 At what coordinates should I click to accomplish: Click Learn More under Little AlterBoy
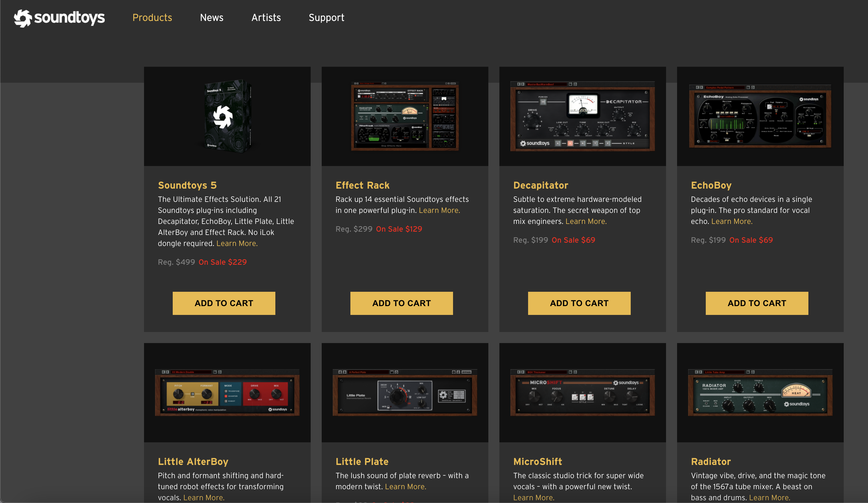click(204, 497)
